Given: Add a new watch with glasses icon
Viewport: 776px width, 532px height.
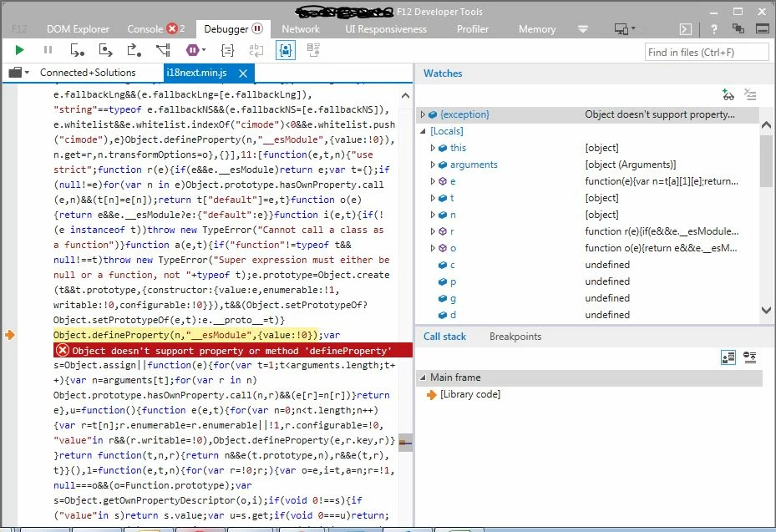Looking at the screenshot, I should pyautogui.click(x=728, y=94).
